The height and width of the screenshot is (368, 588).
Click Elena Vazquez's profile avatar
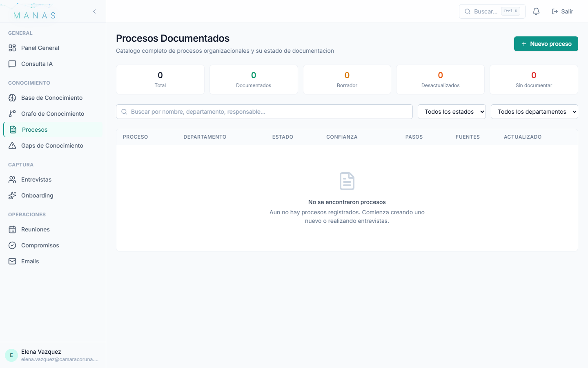[x=11, y=355]
